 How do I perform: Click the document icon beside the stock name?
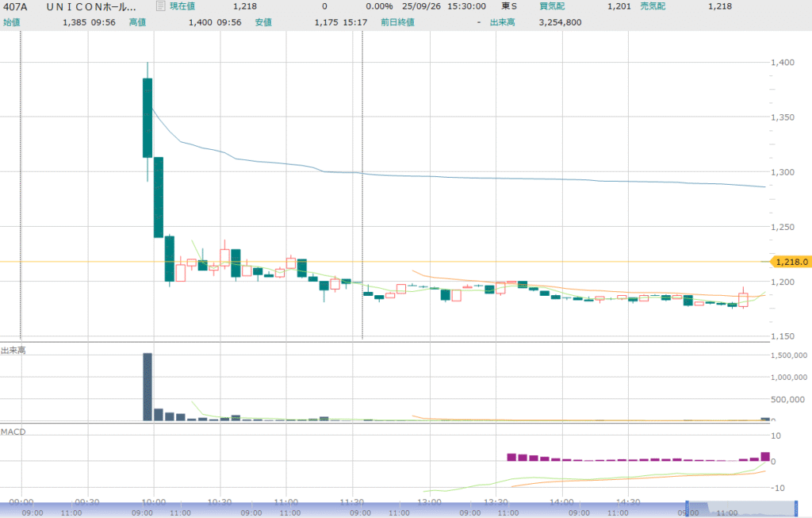click(161, 6)
